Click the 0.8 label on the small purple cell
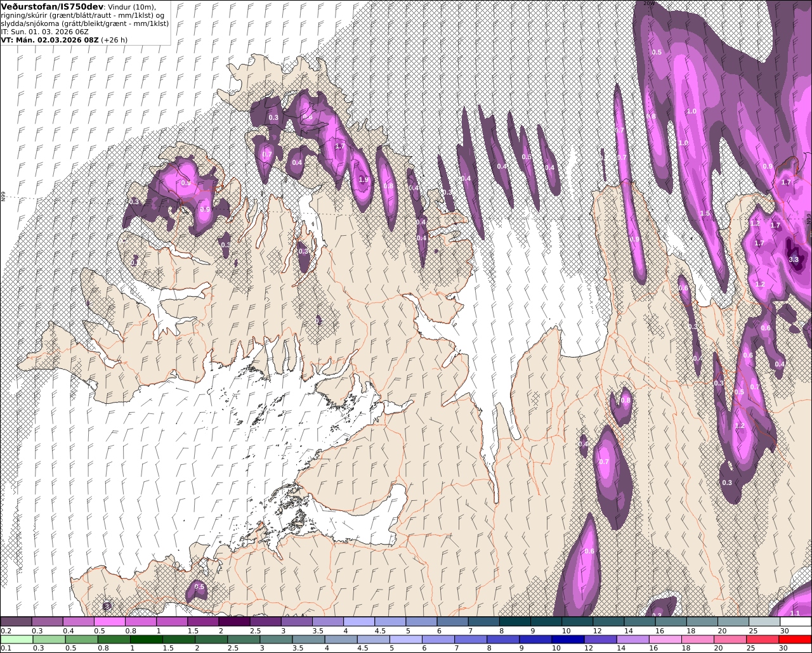The image size is (812, 653). click(x=625, y=401)
